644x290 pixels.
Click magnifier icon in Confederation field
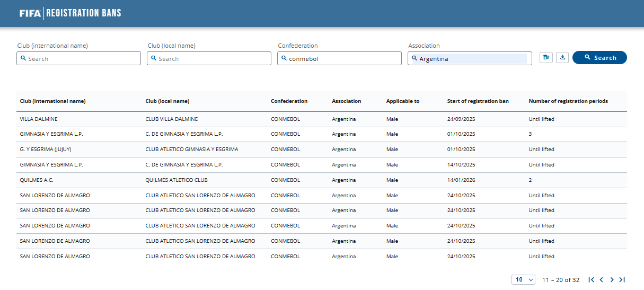coord(284,58)
